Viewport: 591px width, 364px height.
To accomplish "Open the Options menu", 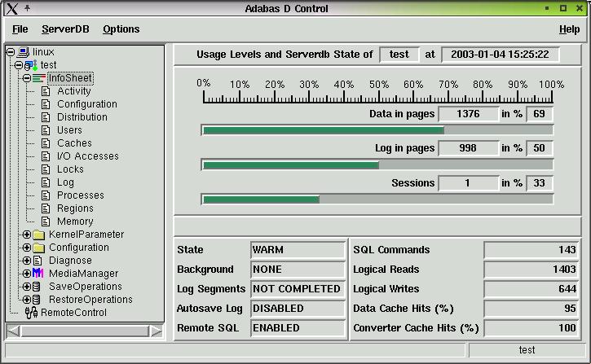I will 121,29.
